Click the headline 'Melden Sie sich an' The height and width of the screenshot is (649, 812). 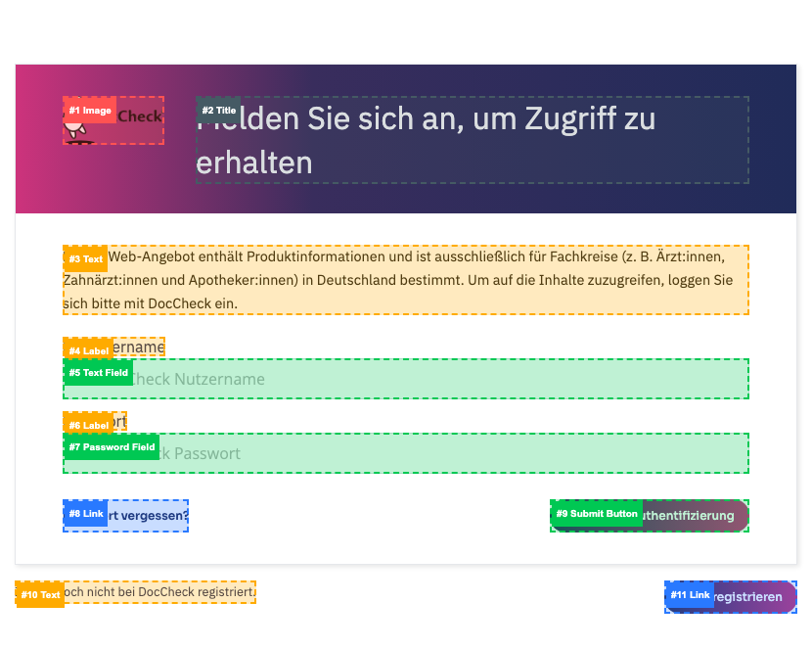(x=470, y=139)
